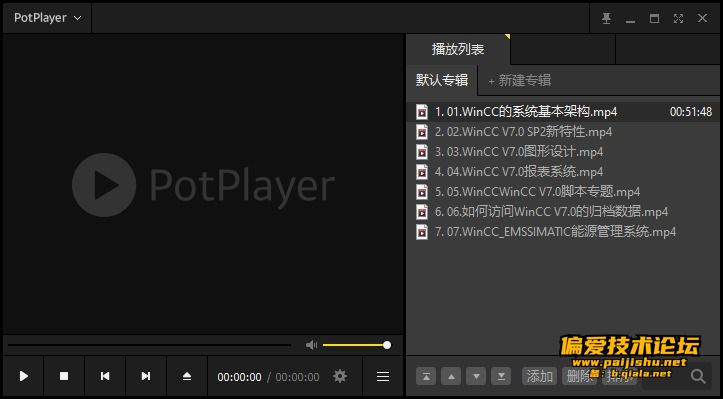Click the PotPlayer logo in video area
Viewport: 723px width, 399px height.
pos(203,185)
